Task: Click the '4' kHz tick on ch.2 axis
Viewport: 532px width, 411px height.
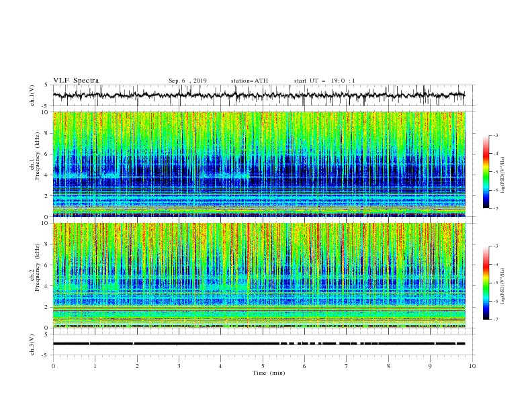Action: [x=48, y=286]
